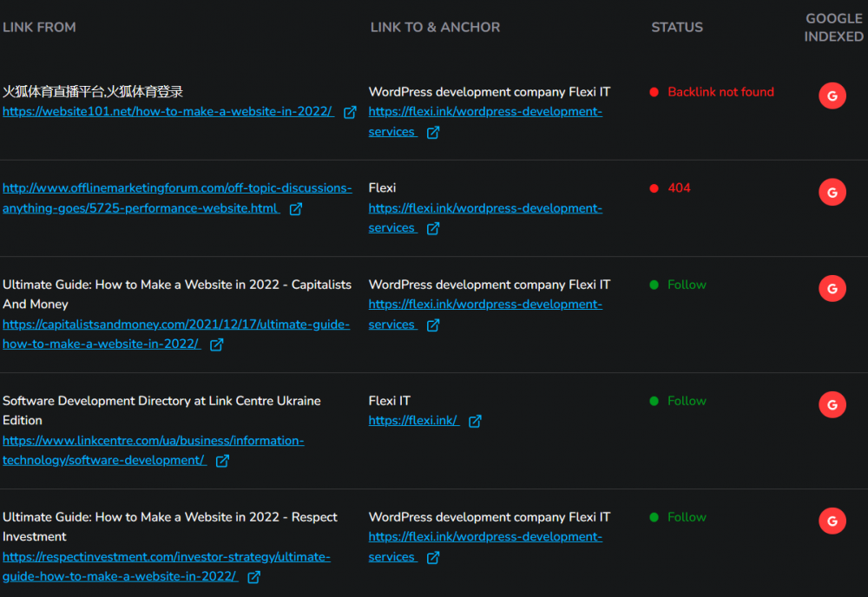868x597 pixels.
Task: Click Follow status in Respect Investment row
Action: pyautogui.click(x=687, y=517)
